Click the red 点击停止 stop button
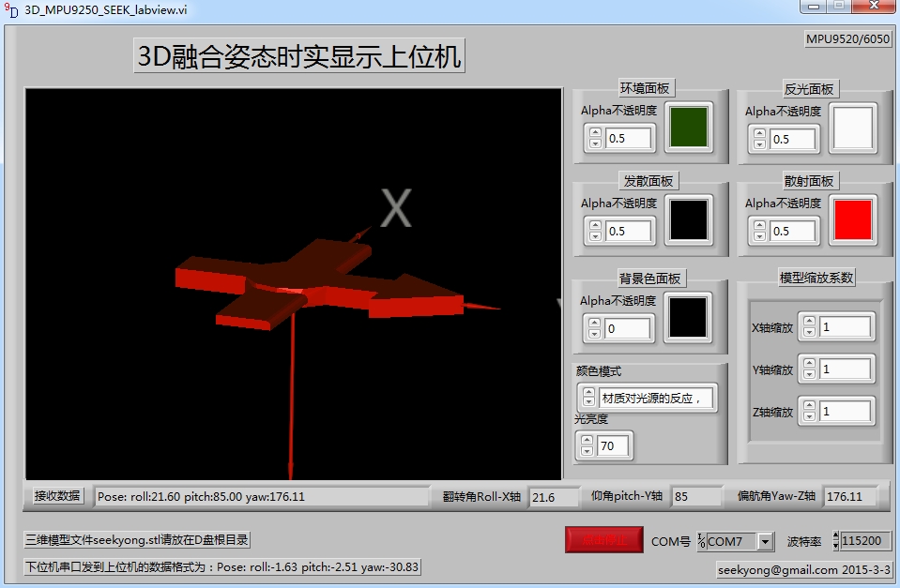Screen dimensions: 900x588 [x=603, y=541]
